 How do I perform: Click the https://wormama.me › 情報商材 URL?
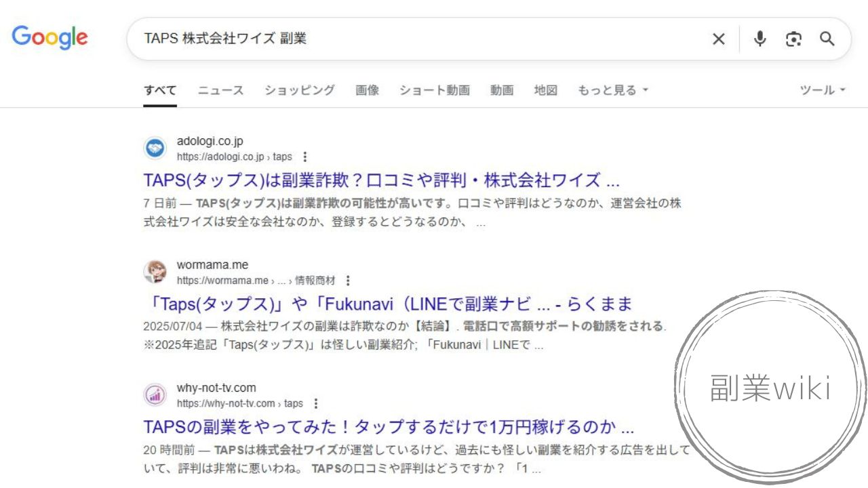(x=256, y=280)
